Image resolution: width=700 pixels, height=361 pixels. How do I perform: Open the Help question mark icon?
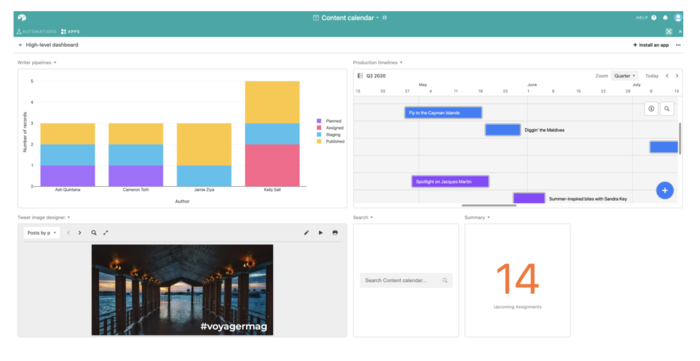coord(654,18)
